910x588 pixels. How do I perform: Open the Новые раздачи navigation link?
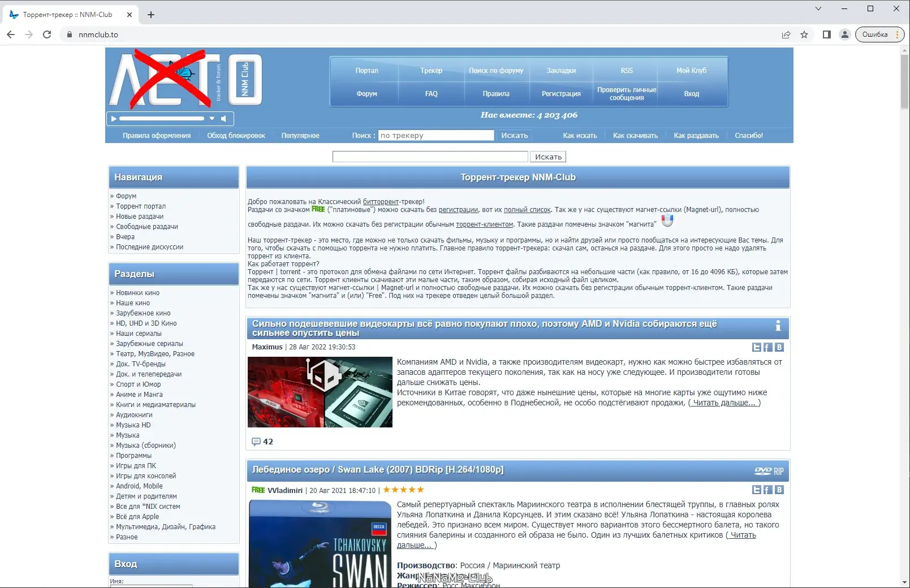140,217
